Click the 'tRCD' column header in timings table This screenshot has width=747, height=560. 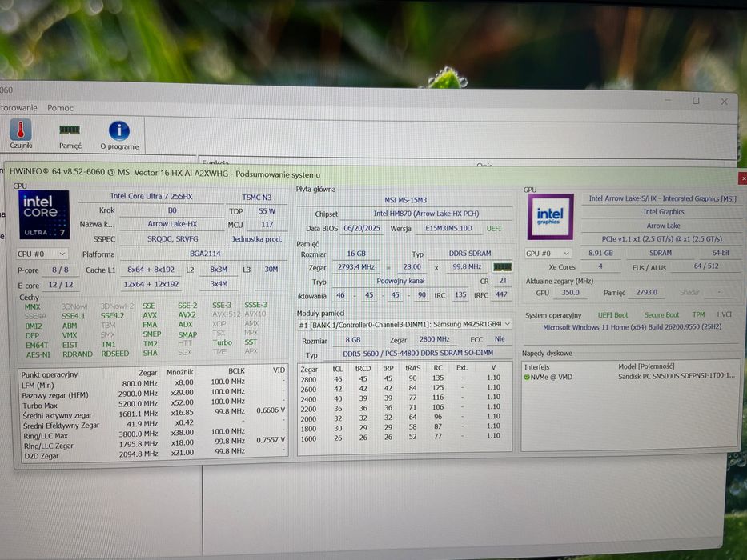coord(363,368)
